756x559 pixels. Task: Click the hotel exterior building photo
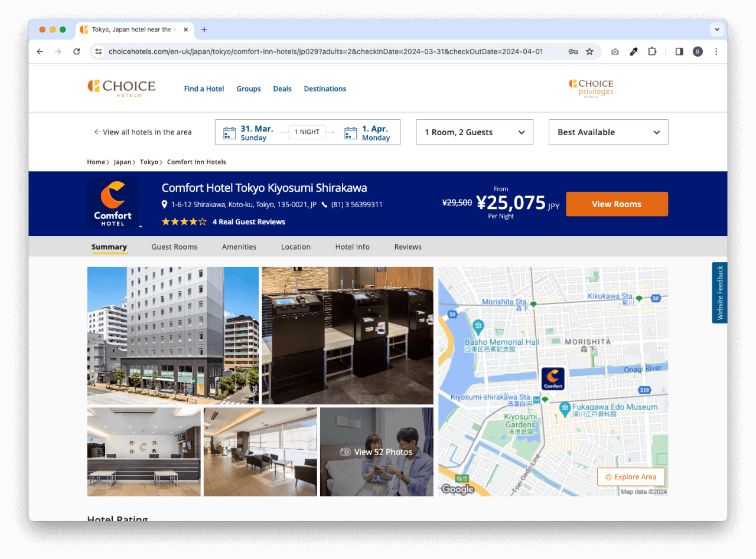click(x=173, y=335)
